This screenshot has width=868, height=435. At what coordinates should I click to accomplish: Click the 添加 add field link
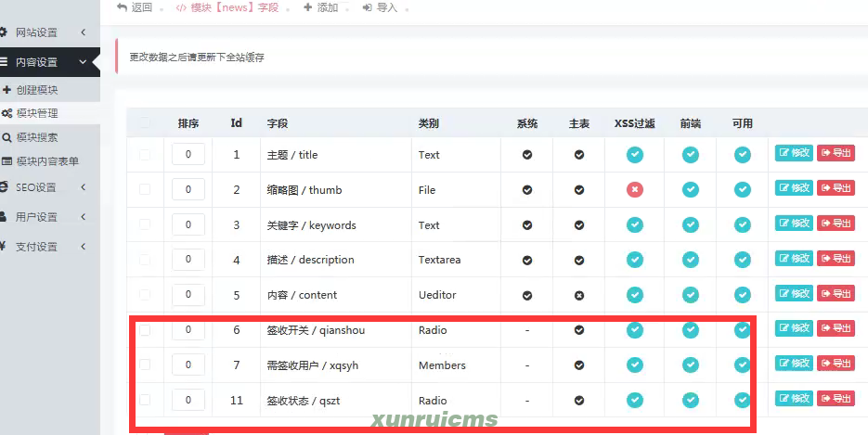click(x=320, y=7)
